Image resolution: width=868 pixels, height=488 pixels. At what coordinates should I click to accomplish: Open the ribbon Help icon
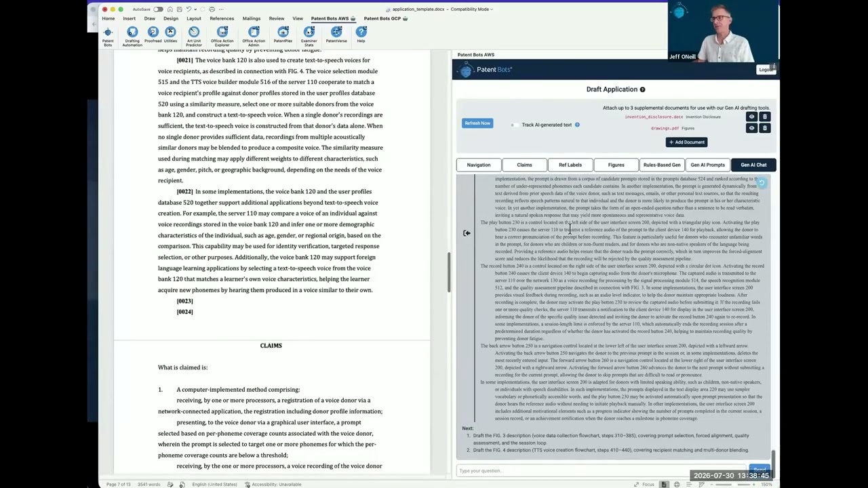361,36
